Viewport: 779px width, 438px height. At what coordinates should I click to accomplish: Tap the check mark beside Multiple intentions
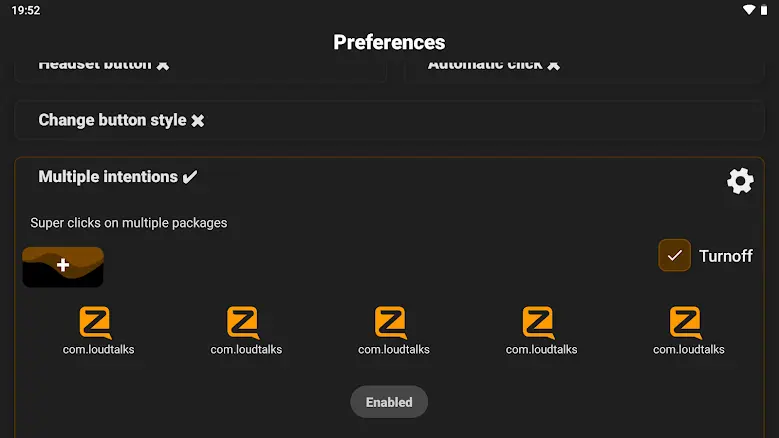(190, 177)
